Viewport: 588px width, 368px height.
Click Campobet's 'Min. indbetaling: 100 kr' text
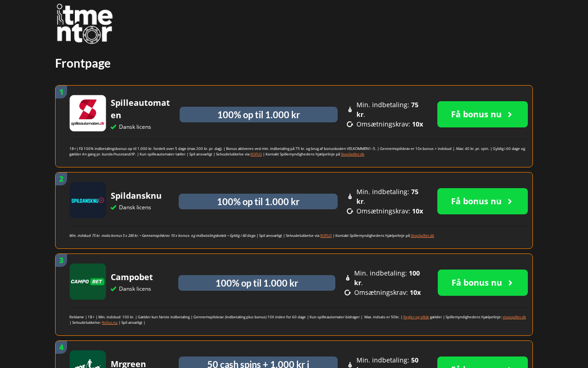coord(387,278)
